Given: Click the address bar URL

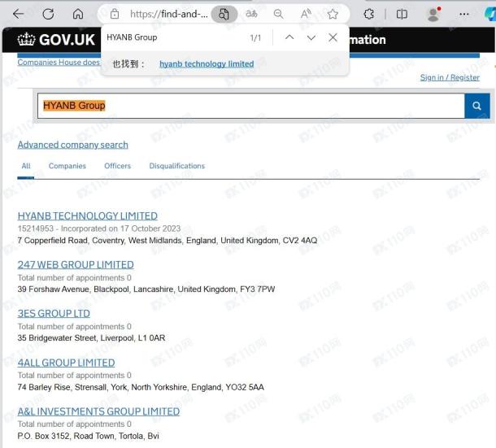Looking at the screenshot, I should [x=169, y=14].
